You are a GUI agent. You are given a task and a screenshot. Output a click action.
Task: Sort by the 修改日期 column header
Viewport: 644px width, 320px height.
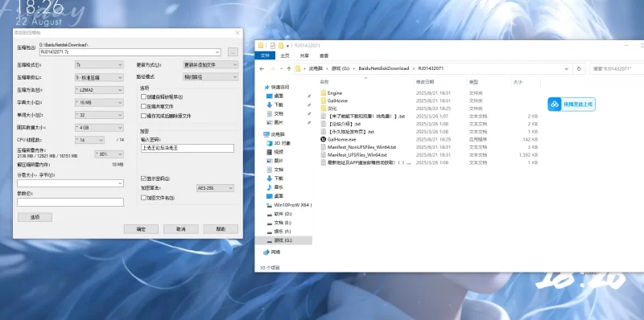point(425,82)
